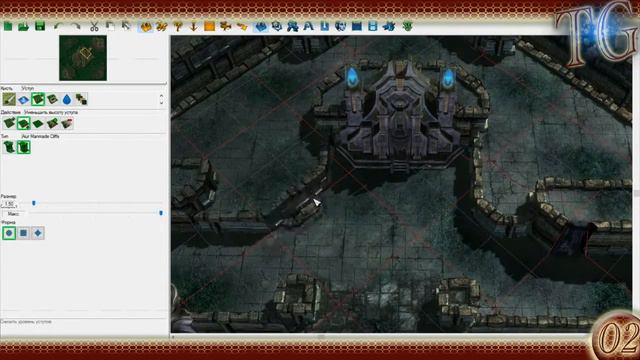Open the highlighted blue terrain editor module
Screen dimensions: 640x360
(261, 27)
